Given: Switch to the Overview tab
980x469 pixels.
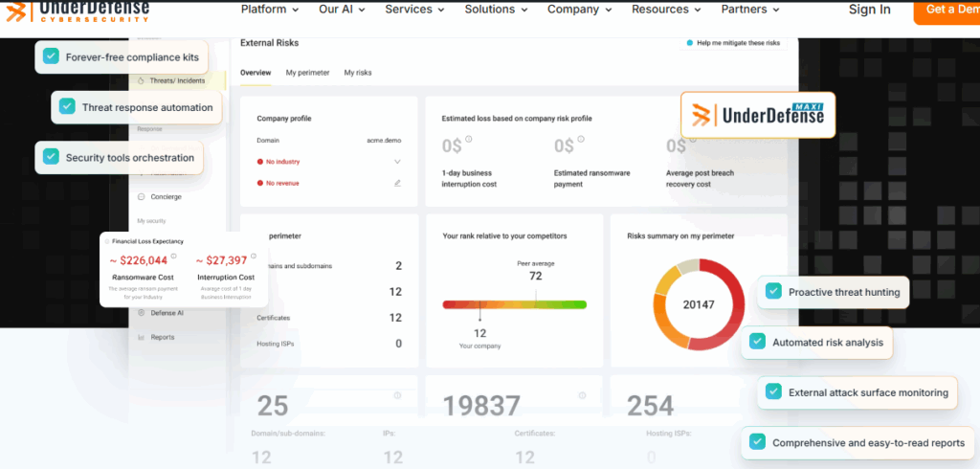Looking at the screenshot, I should pyautogui.click(x=256, y=73).
